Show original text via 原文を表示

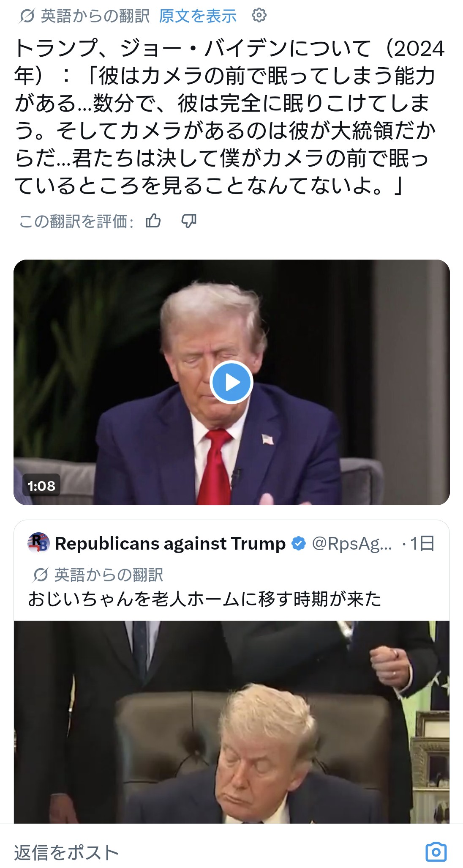click(198, 16)
